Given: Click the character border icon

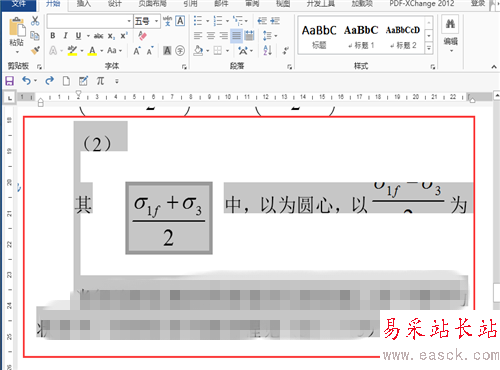Looking at the screenshot, I should 180,21.
